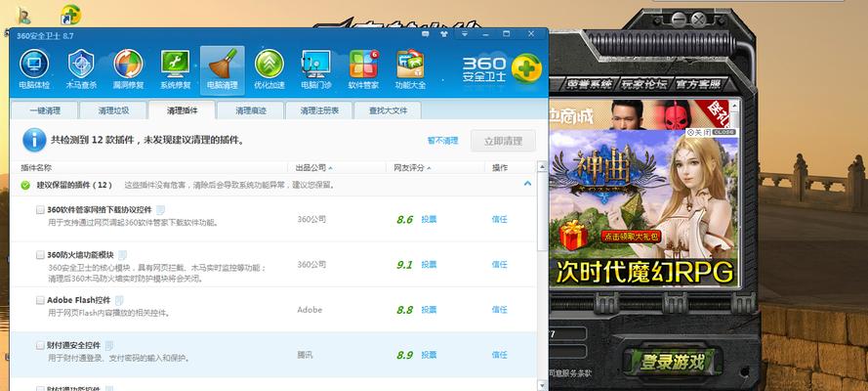Open the feedback message icon in title bar

(x=425, y=34)
